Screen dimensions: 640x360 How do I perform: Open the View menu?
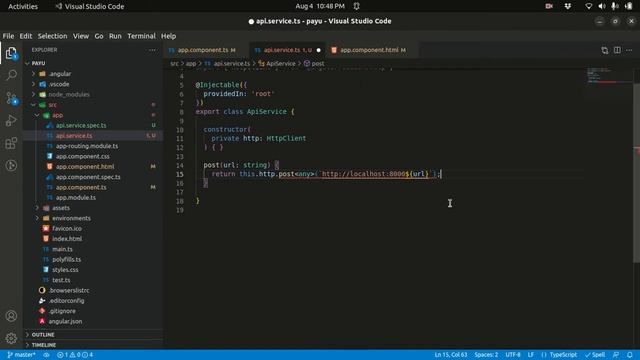(81, 36)
